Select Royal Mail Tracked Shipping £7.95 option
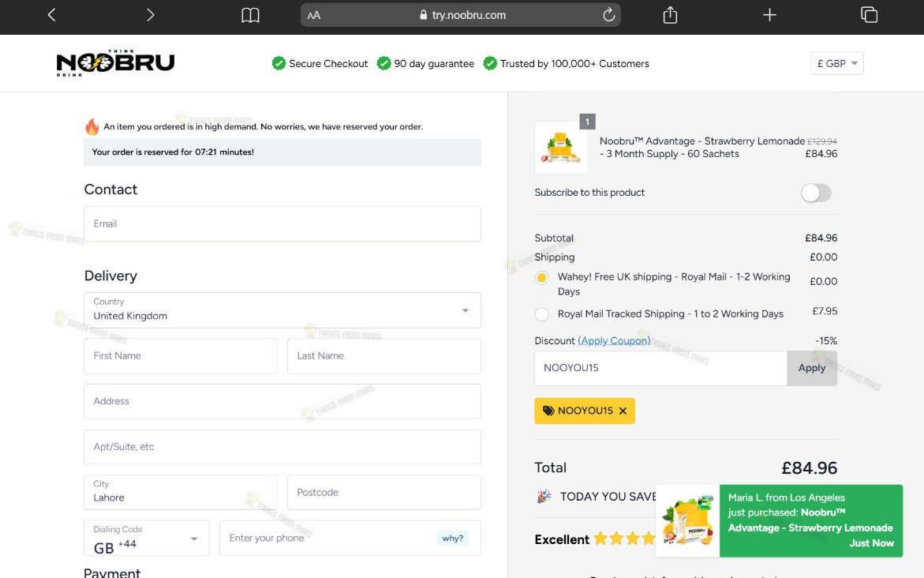 click(541, 313)
